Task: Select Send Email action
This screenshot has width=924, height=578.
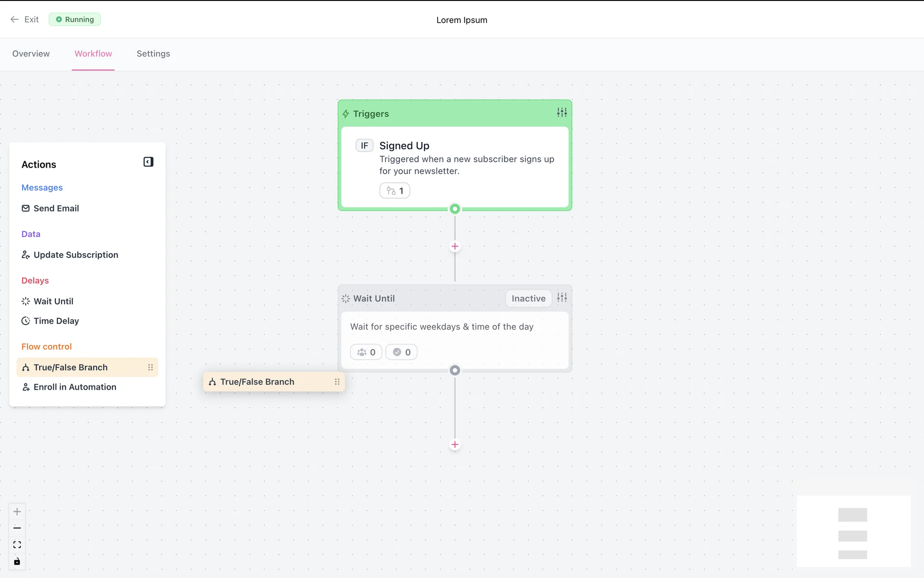Action: 56,208
